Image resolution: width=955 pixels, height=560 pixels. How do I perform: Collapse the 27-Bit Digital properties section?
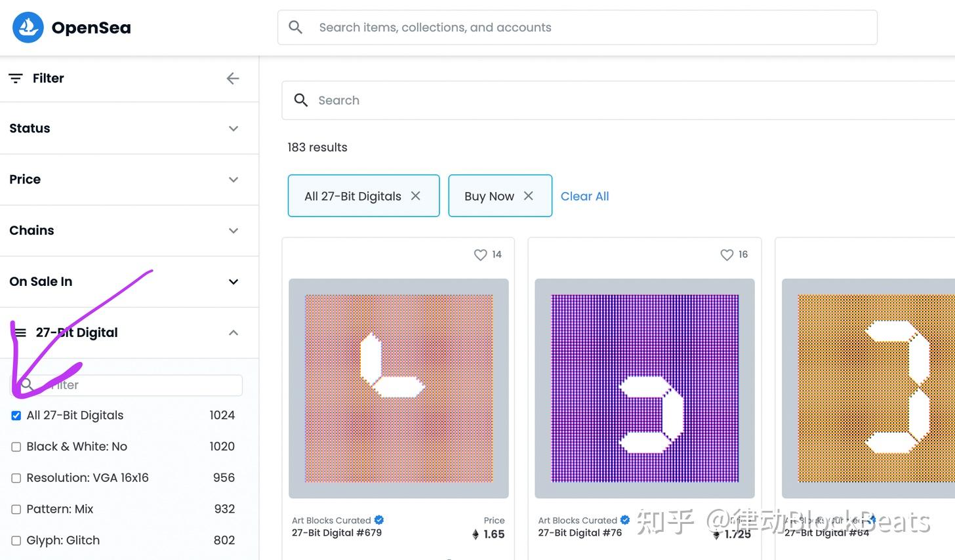(233, 333)
